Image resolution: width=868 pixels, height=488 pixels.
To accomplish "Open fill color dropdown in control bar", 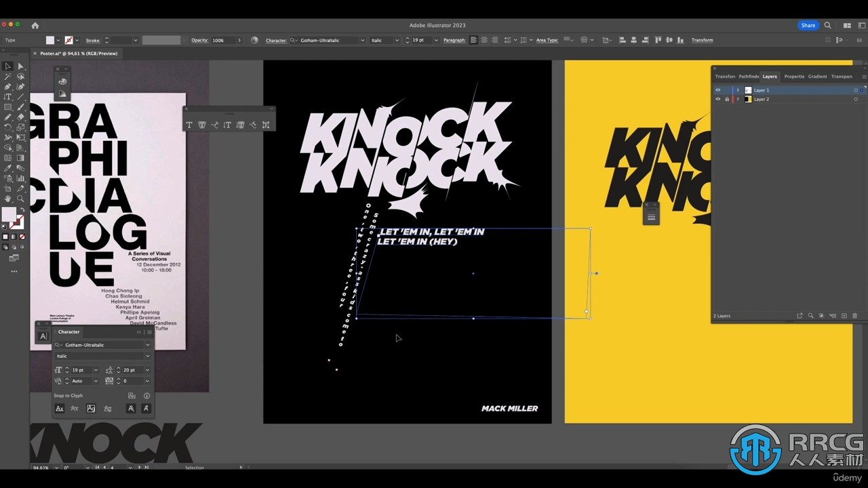I will tap(58, 40).
